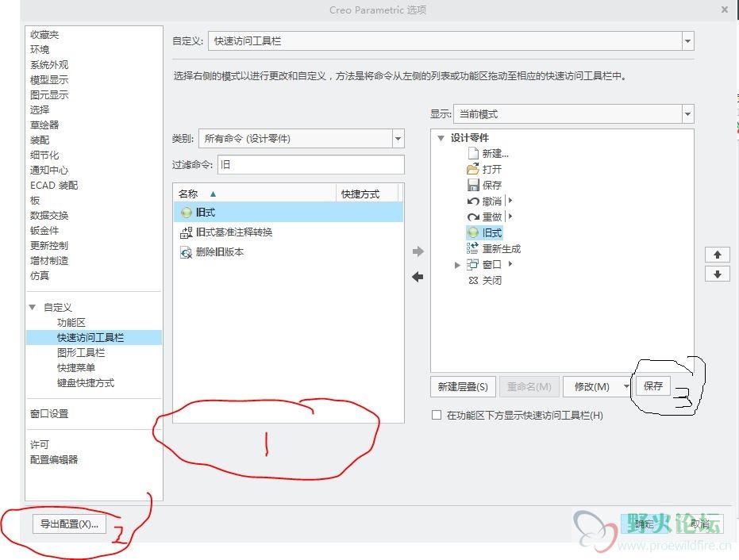The width and height of the screenshot is (739, 560).
Task: Select 旧式基准注释转换 in the command list
Action: [x=234, y=232]
